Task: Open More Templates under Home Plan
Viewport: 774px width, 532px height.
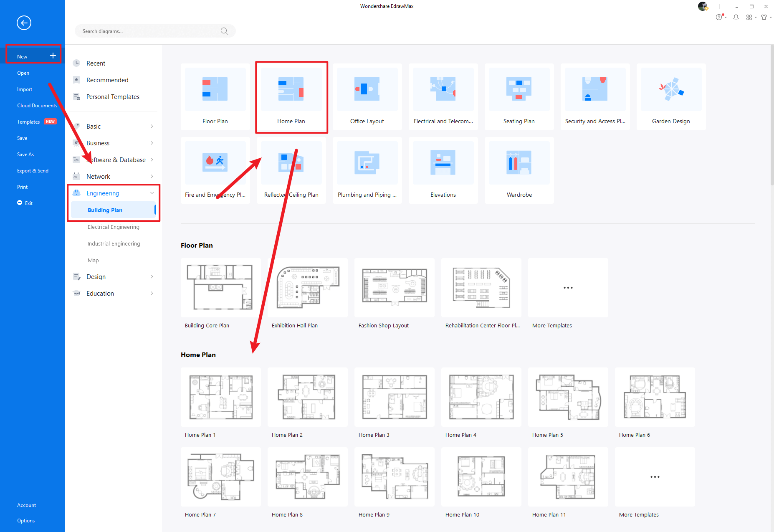Action: pos(654,477)
